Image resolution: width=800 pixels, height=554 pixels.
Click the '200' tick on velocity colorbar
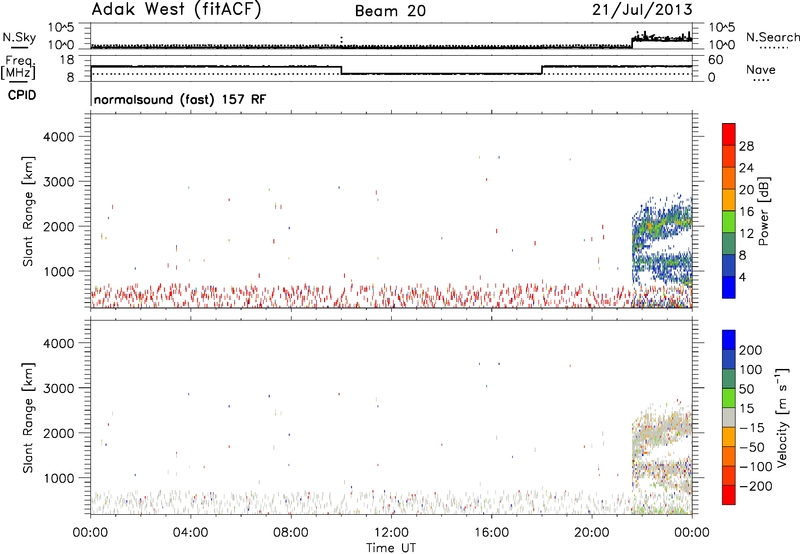click(750, 350)
